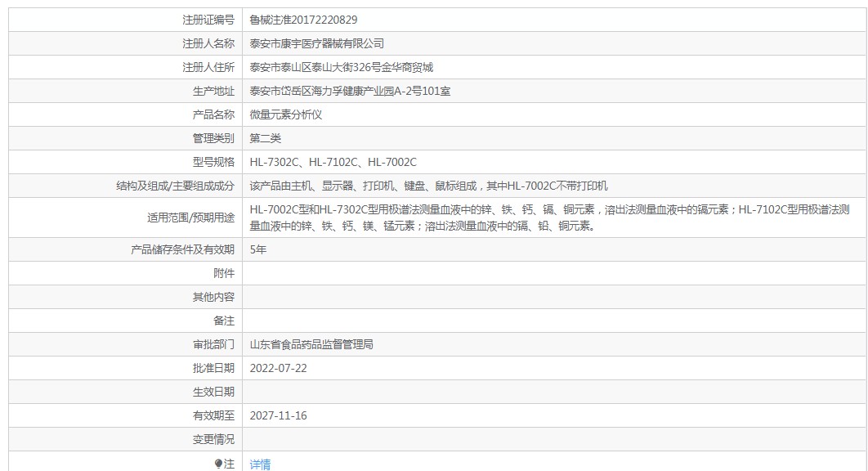Select address 泰安市泰山区泰山大街326号金华商贸城
This screenshot has width=868, height=471.
pyautogui.click(x=342, y=68)
